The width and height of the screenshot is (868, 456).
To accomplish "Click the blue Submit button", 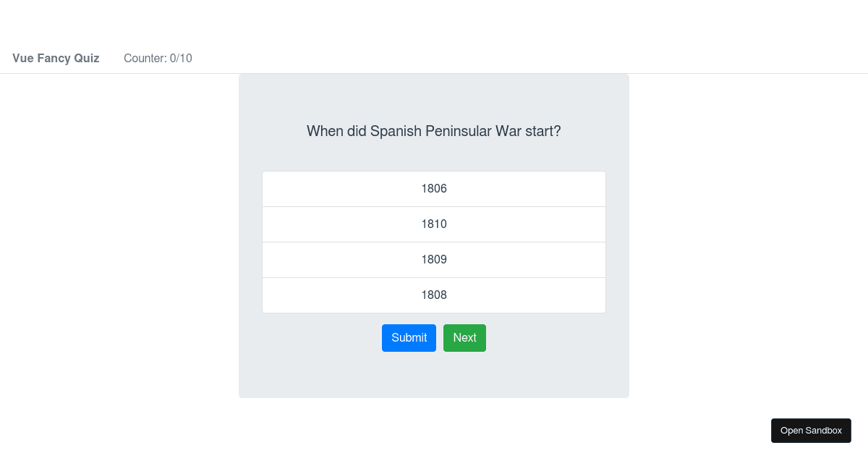I will (409, 338).
